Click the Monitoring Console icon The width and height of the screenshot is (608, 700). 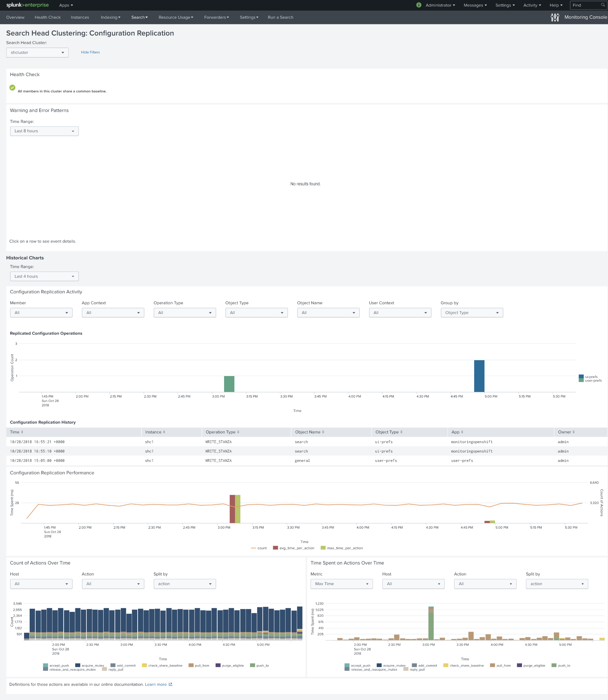555,17
